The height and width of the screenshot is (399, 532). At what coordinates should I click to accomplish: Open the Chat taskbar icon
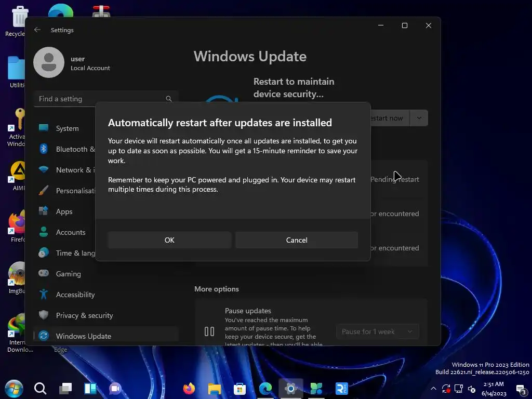(115, 389)
